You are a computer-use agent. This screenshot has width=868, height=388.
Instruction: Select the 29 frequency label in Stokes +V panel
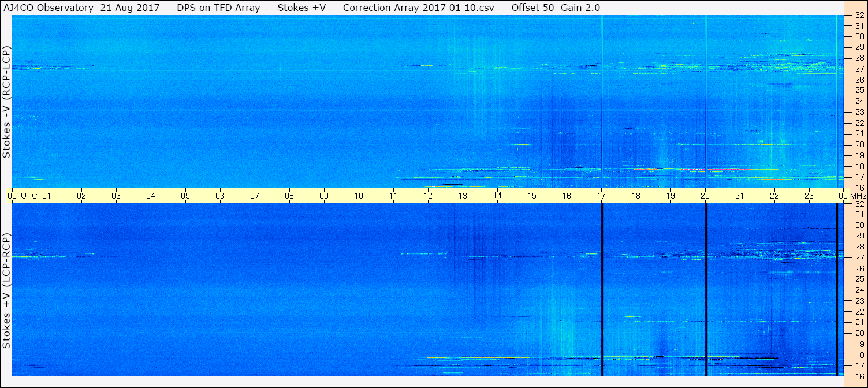tap(859, 236)
